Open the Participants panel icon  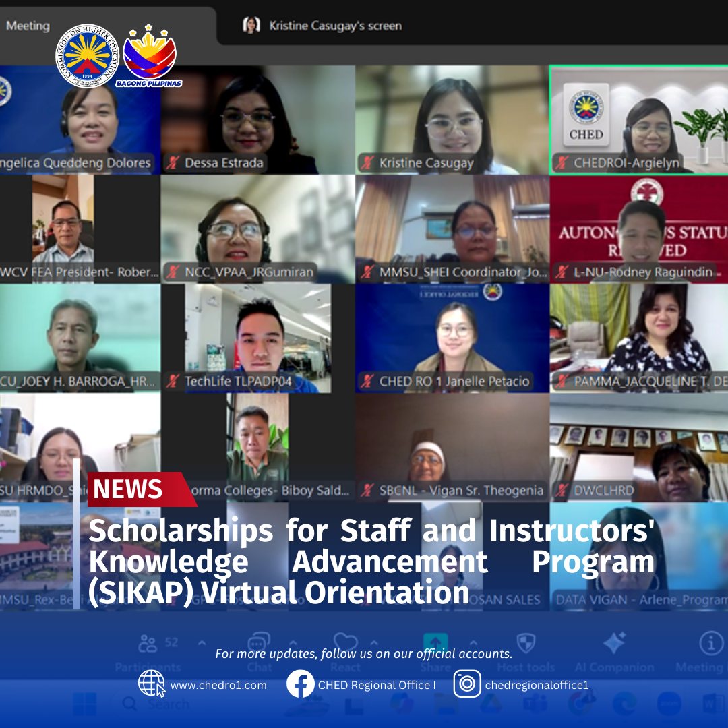(x=148, y=644)
